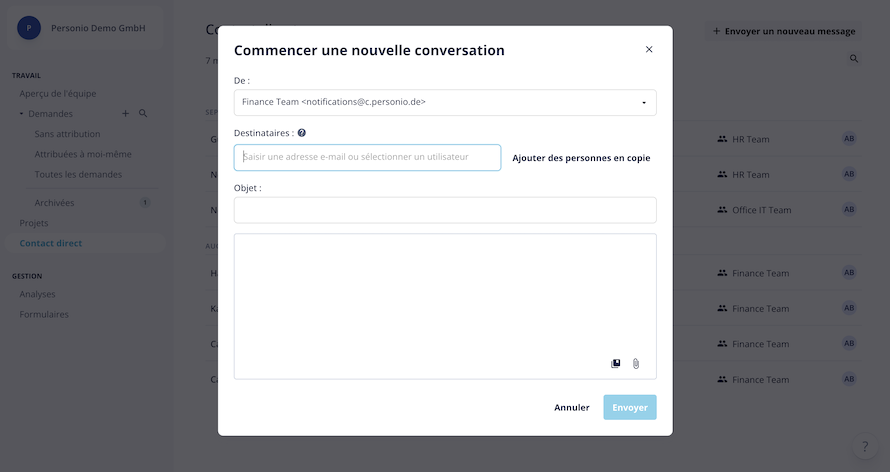
Task: Open the saved replies template icon
Action: point(615,364)
